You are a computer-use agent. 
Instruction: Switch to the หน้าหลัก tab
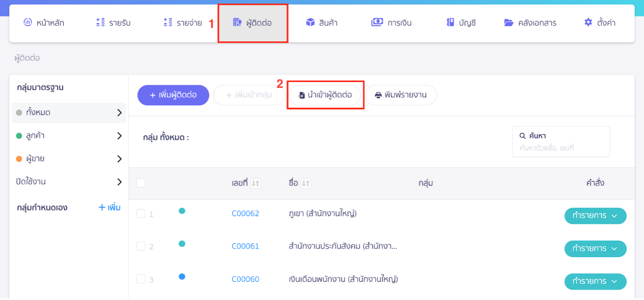pyautogui.click(x=46, y=22)
